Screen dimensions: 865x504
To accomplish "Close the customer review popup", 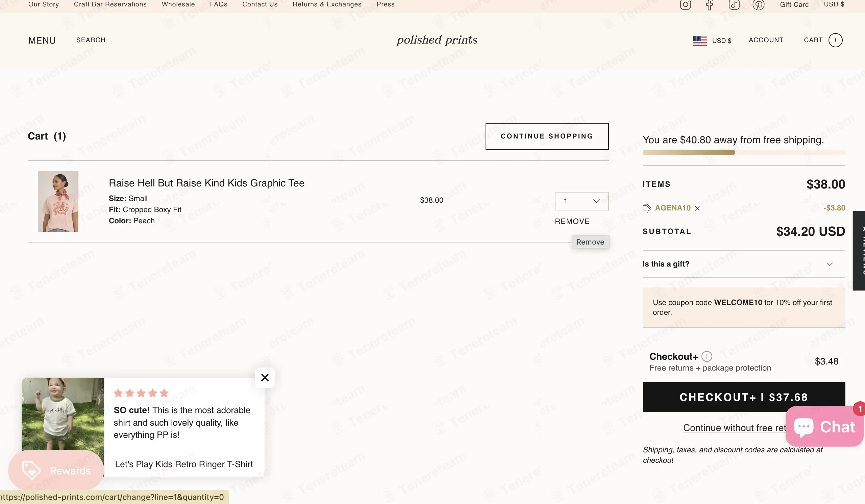I will point(265,378).
